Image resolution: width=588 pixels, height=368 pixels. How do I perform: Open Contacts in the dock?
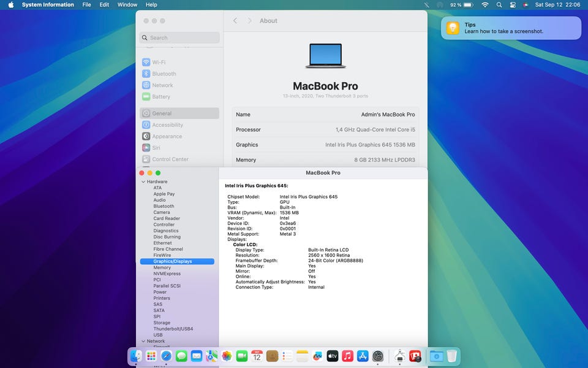tap(272, 356)
